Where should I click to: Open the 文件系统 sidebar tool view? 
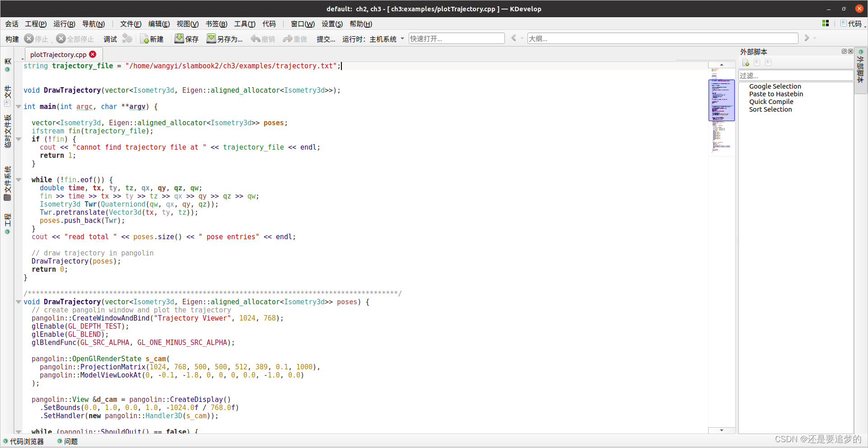click(x=7, y=184)
